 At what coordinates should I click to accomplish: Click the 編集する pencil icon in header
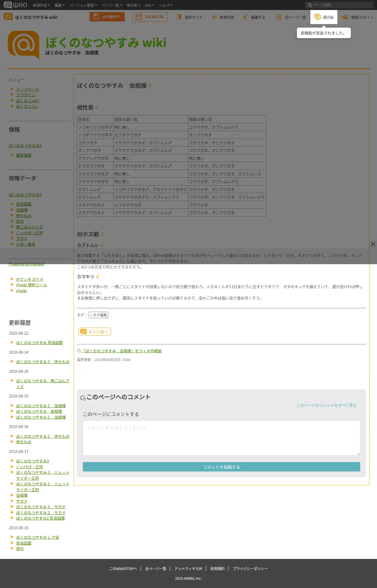click(x=245, y=17)
